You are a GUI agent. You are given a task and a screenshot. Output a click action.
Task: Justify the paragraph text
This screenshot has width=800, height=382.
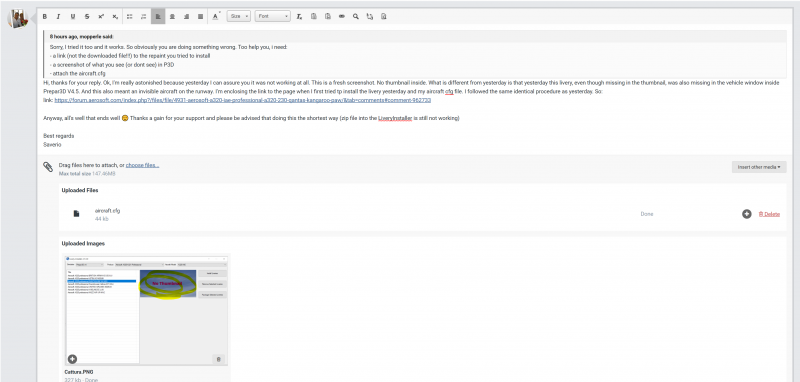coord(201,17)
